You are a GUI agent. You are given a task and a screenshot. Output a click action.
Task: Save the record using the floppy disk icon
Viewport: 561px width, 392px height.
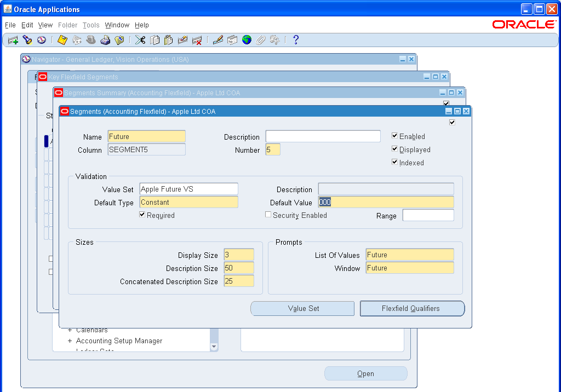point(62,39)
